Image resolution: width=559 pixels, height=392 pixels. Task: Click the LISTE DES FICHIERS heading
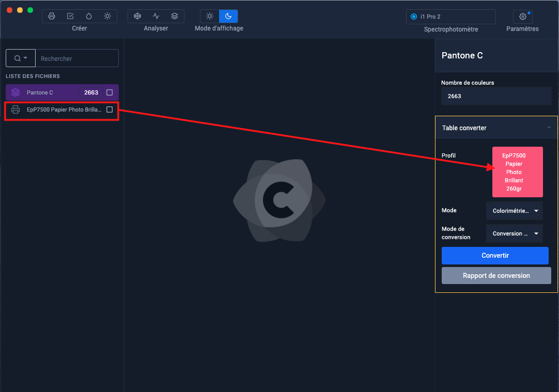click(33, 76)
